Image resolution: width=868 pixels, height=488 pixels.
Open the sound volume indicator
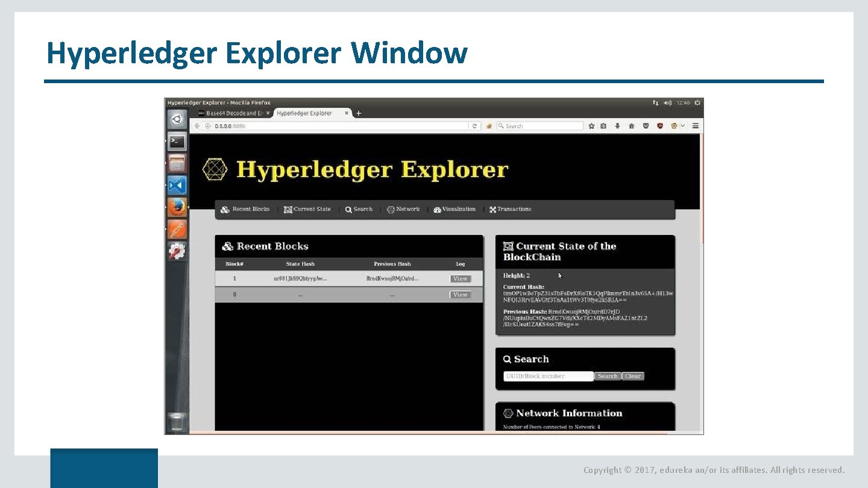(668, 103)
